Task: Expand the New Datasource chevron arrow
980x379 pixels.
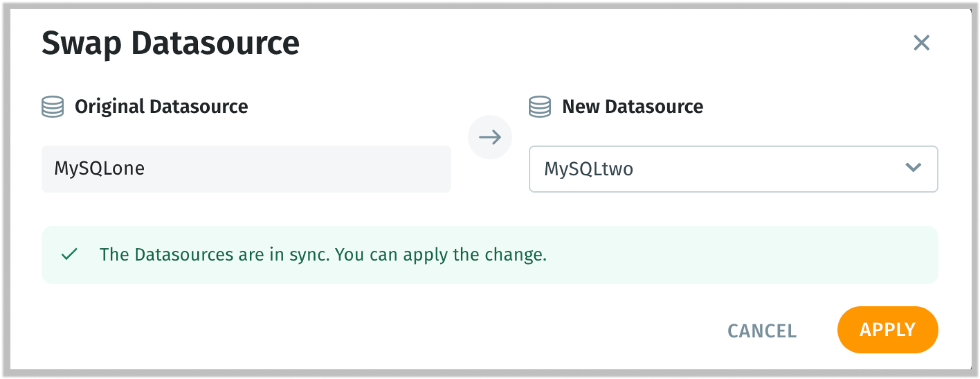Action: (x=913, y=168)
